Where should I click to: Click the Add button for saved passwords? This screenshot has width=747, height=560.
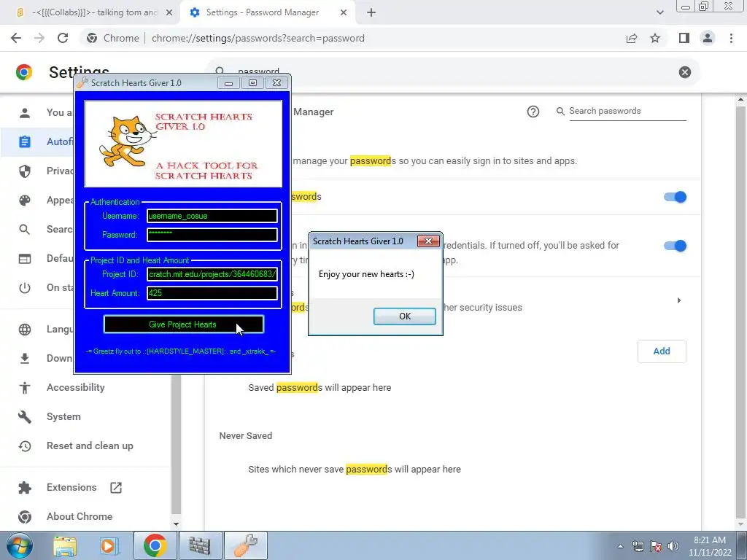(662, 351)
